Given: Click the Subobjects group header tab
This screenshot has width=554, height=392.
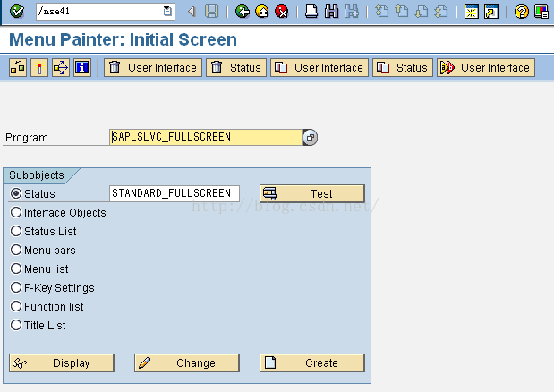Looking at the screenshot, I should (37, 175).
